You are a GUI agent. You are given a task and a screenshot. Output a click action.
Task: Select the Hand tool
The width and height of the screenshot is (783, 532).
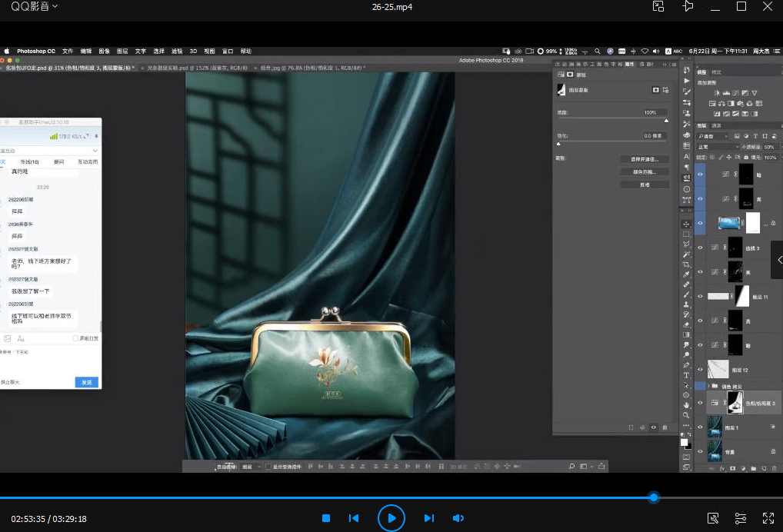tap(686, 405)
